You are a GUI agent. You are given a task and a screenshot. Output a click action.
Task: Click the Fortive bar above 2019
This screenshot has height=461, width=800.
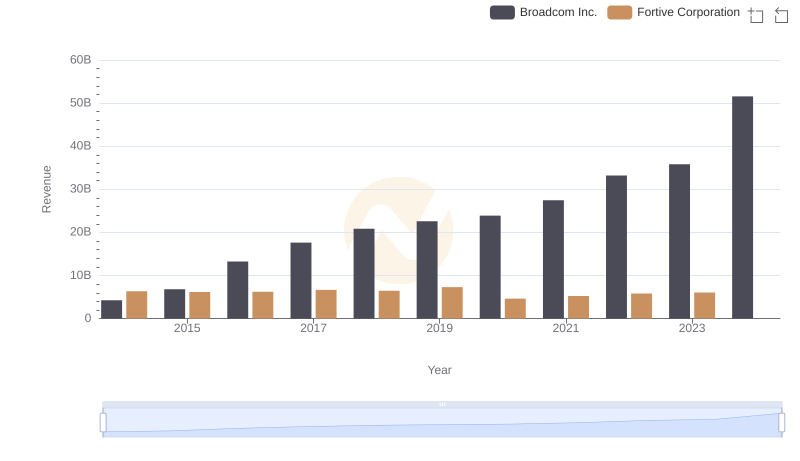click(452, 303)
